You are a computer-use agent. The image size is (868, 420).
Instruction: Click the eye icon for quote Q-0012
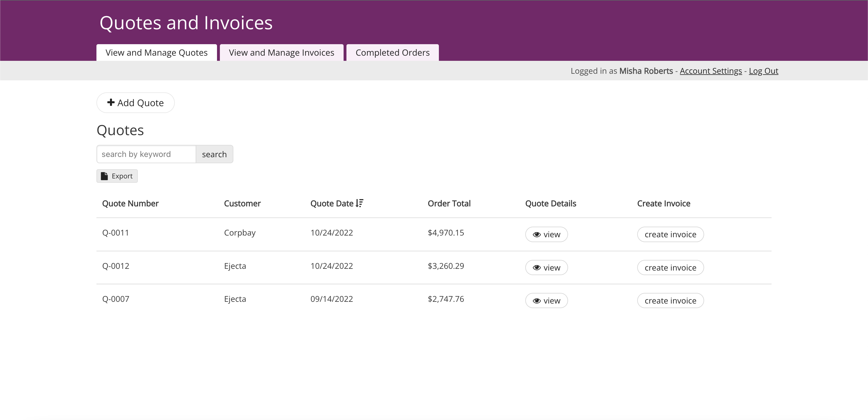pyautogui.click(x=536, y=268)
